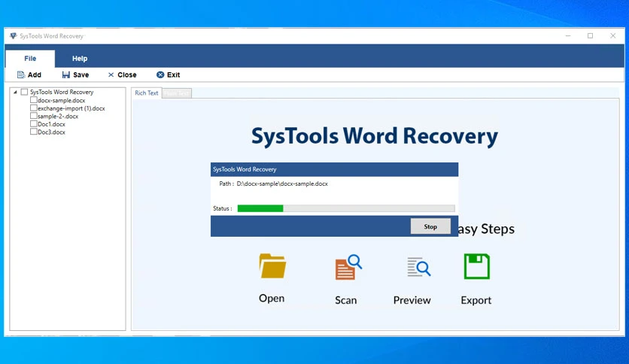This screenshot has height=364, width=629.
Task: Click the large SysTools Word Recovery heading
Action: [x=375, y=136]
